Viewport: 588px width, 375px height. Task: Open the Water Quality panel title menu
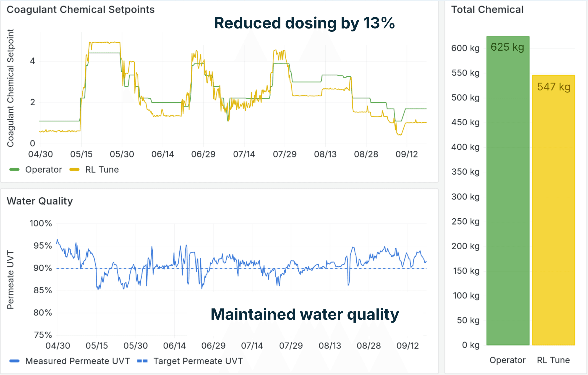(x=39, y=201)
